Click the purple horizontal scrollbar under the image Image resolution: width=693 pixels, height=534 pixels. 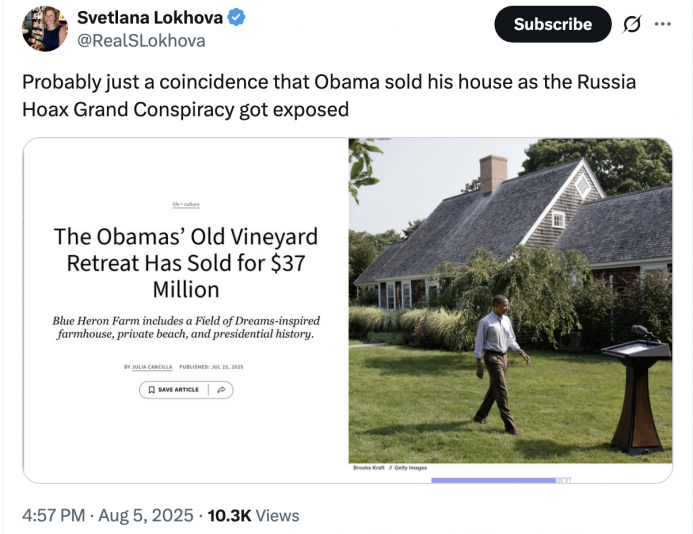point(493,480)
